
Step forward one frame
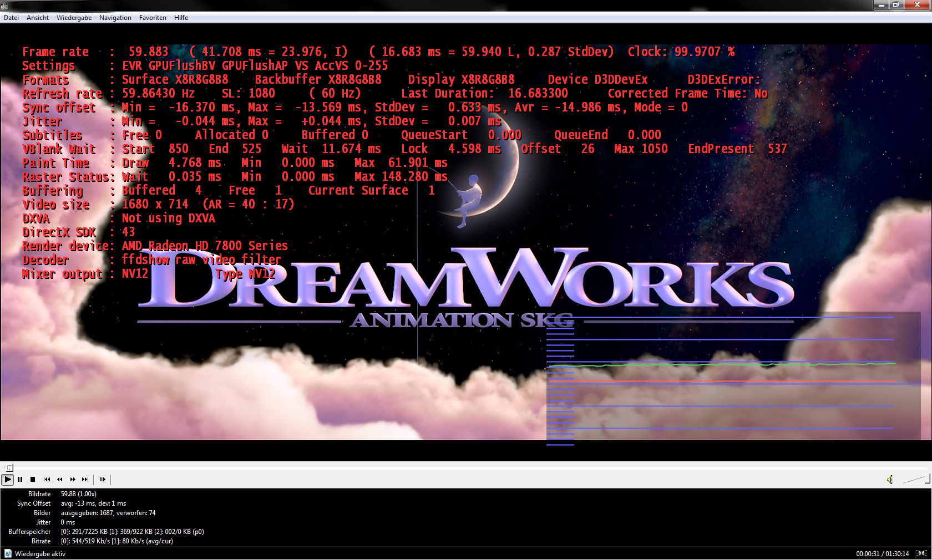[x=103, y=480]
